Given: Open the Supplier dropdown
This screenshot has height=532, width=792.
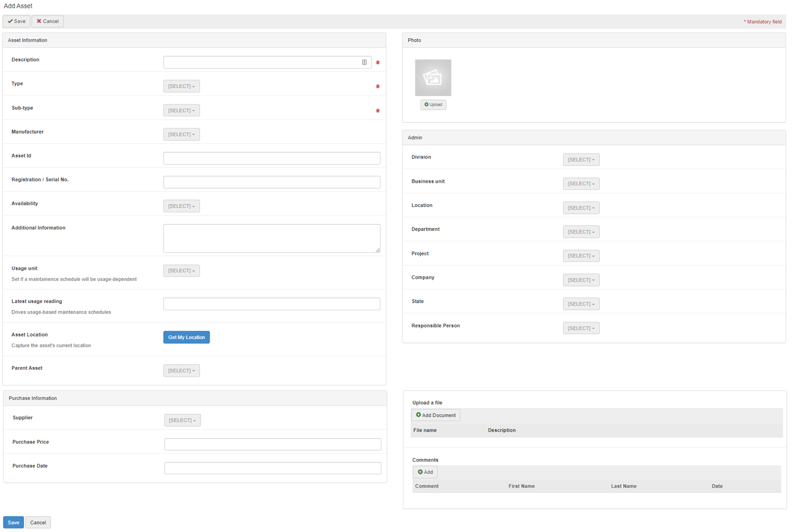Looking at the screenshot, I should click(182, 420).
